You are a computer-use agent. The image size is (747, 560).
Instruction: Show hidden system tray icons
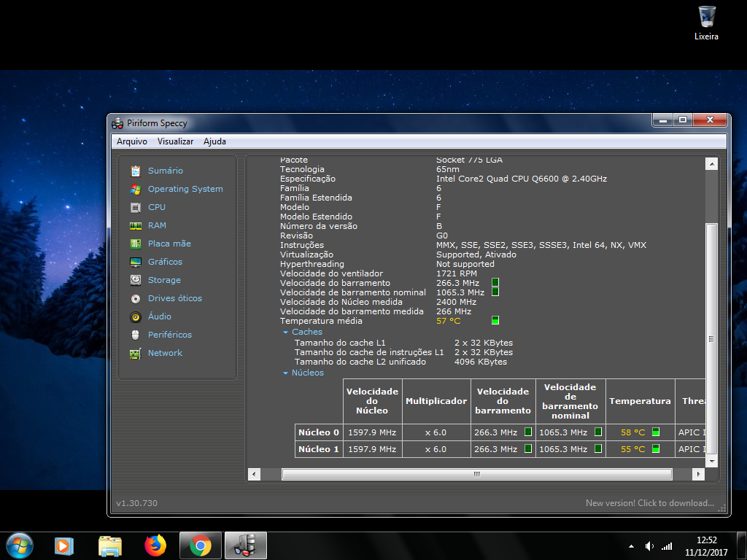click(631, 546)
